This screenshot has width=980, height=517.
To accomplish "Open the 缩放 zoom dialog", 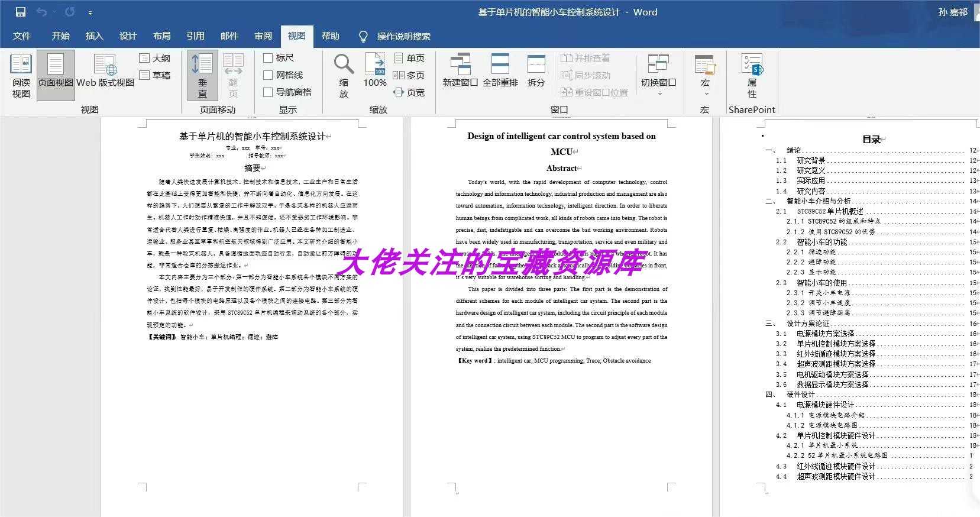I will pyautogui.click(x=344, y=76).
